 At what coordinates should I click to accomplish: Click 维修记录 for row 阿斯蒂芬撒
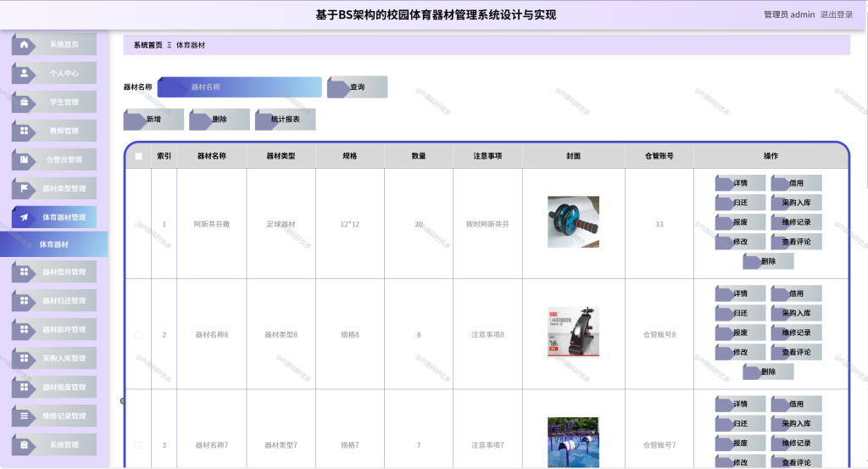point(796,222)
